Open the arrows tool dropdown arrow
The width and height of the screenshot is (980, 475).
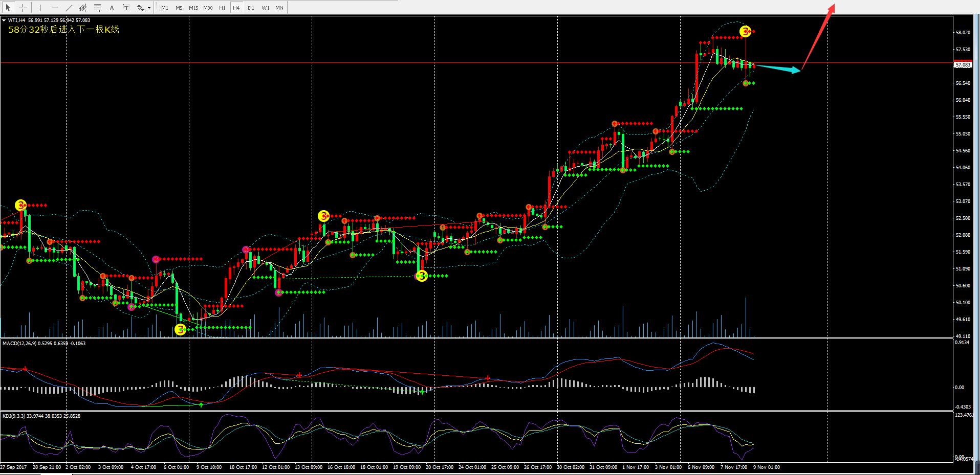point(149,8)
